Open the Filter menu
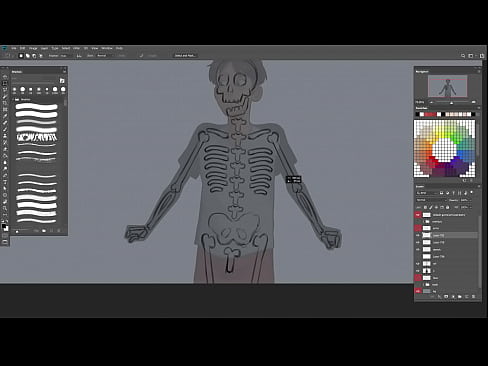 (x=76, y=48)
